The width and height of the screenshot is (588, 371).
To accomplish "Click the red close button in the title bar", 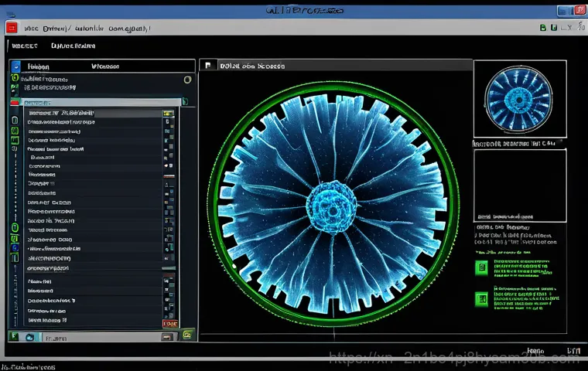I will 579,10.
